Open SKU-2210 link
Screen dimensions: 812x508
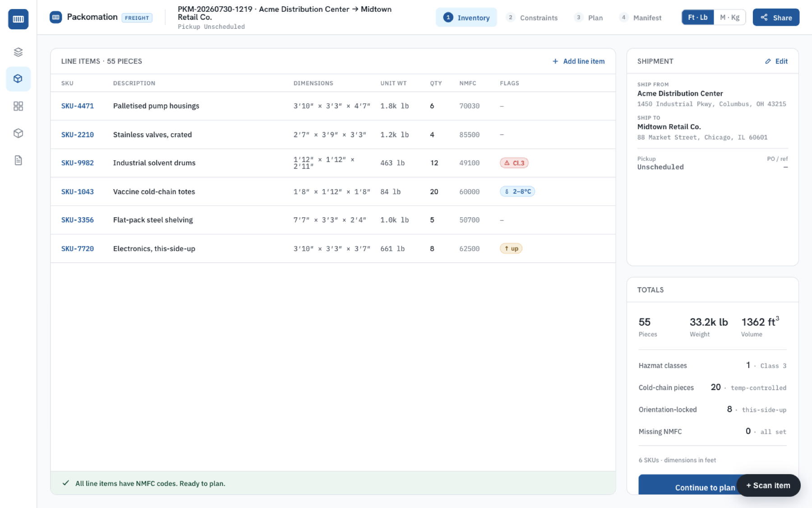78,135
